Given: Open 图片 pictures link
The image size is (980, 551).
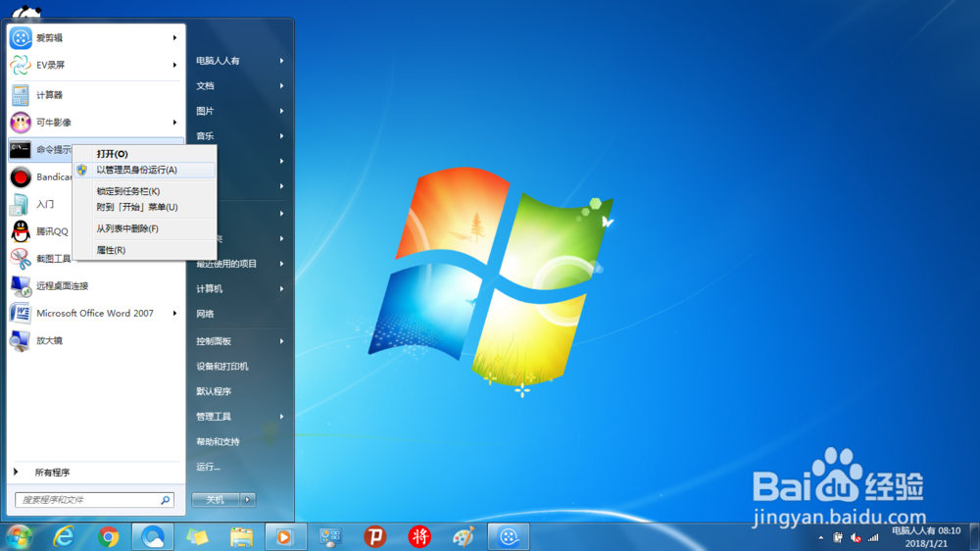Looking at the screenshot, I should click(205, 111).
